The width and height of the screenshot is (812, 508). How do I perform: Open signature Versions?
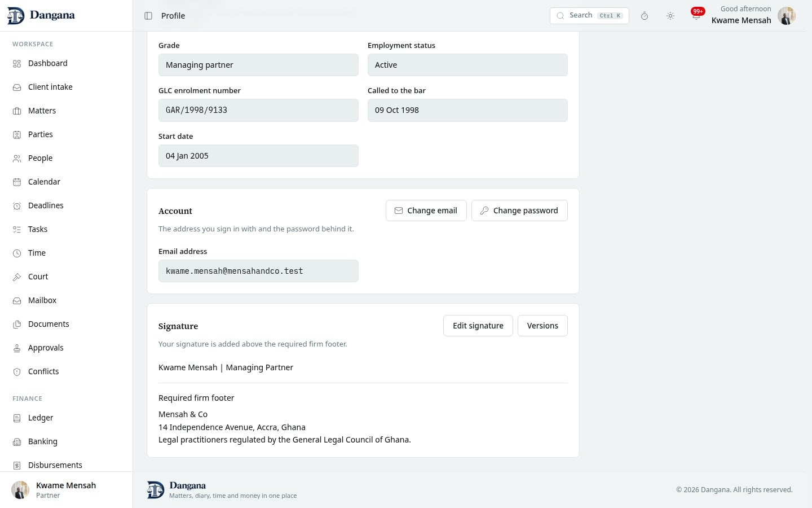[542, 326]
